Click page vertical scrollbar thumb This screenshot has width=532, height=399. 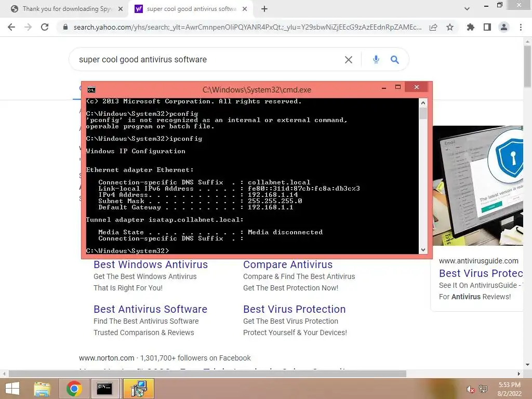click(x=527, y=66)
